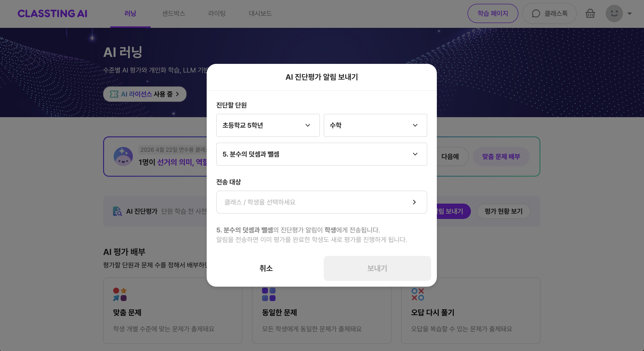Click the 진단할 단원 label

tap(231, 105)
